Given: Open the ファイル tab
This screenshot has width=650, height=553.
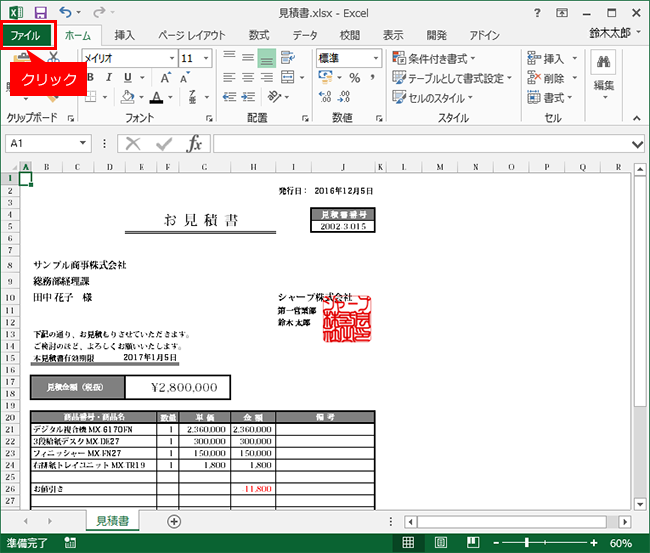Looking at the screenshot, I should 26,35.
